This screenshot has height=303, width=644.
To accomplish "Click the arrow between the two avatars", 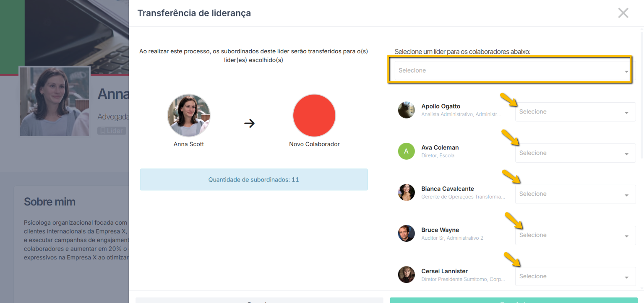I will click(250, 123).
